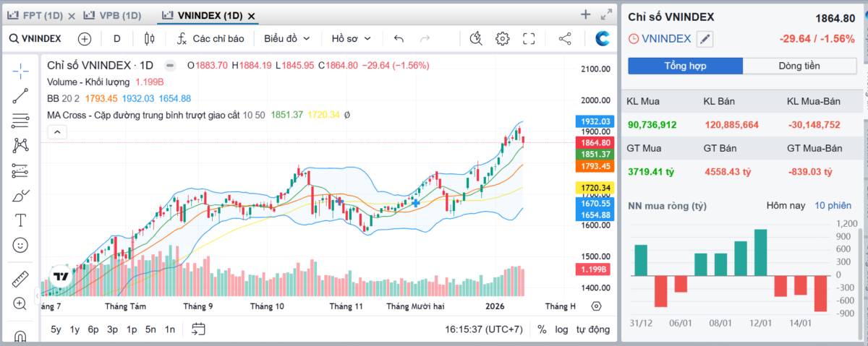Open the 'Dòng tiền' tab
The image size is (868, 346).
[x=799, y=66]
